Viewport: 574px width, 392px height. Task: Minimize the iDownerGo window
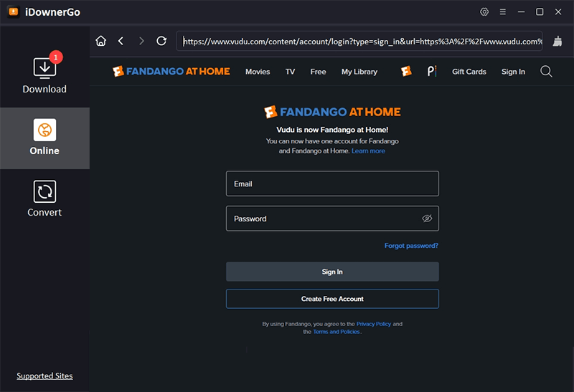click(x=521, y=11)
